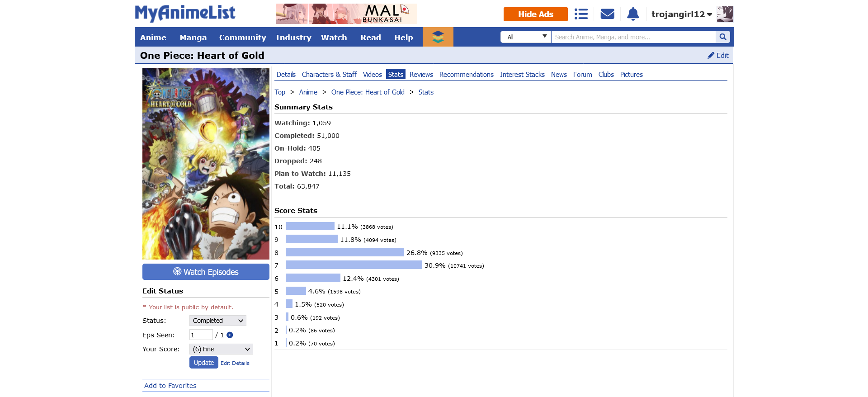This screenshot has height=397, width=868.
Task: Open the Manga menu
Action: [x=193, y=38]
